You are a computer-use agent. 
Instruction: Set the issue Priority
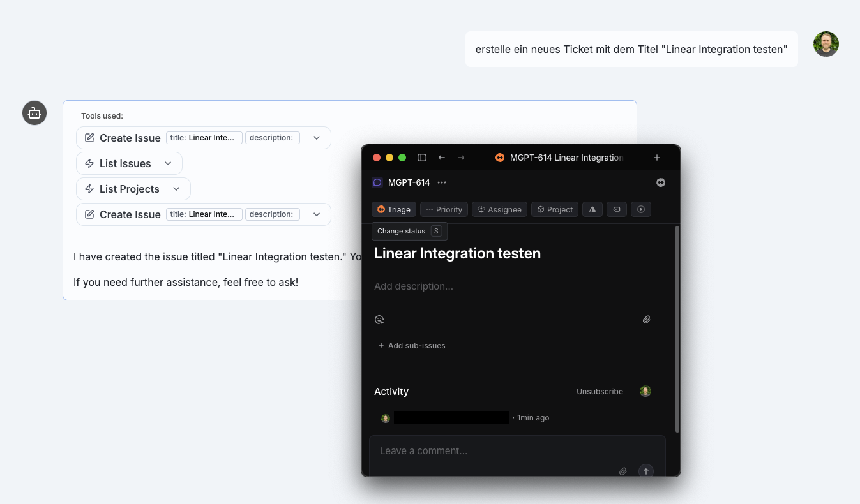pos(444,209)
